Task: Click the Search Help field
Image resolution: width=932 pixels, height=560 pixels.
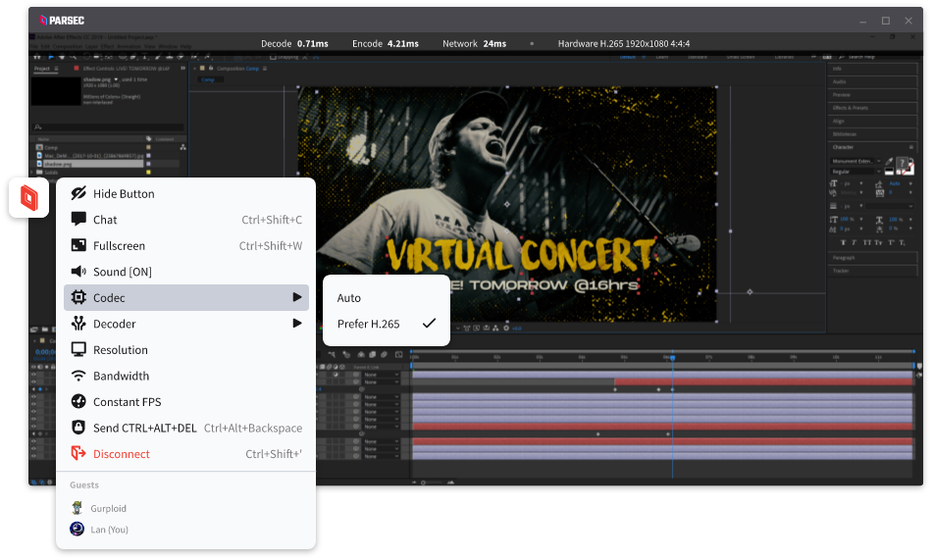Action: [877, 57]
